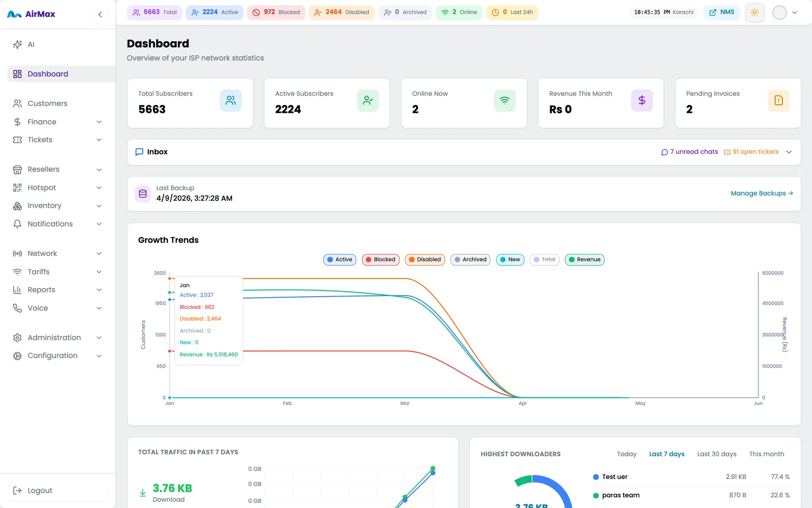Expand the Hotspot menu chevron
812x508 pixels.
(99, 187)
